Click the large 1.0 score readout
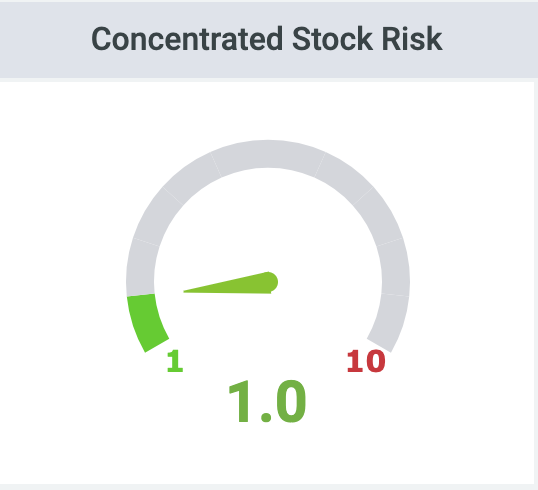The height and width of the screenshot is (490, 538). [x=267, y=402]
